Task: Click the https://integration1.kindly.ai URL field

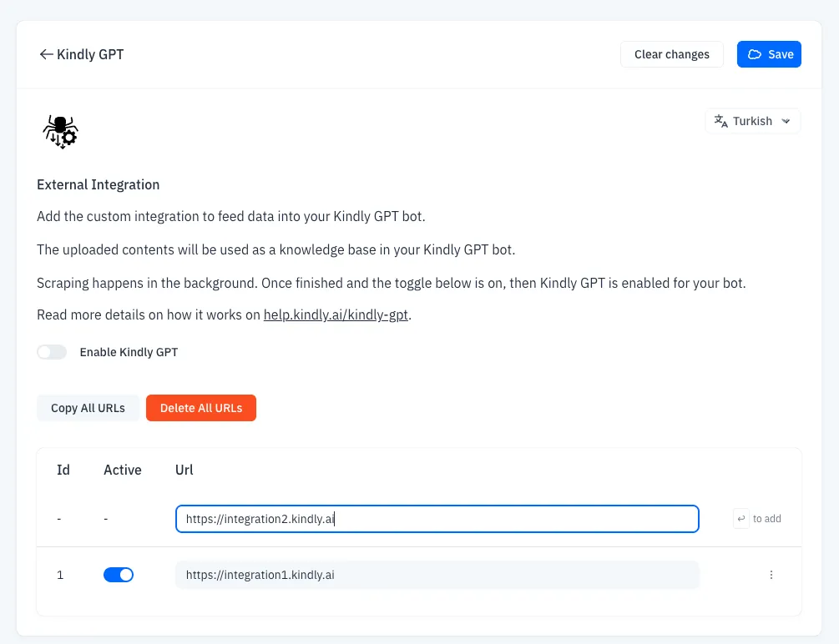Action: pyautogui.click(x=437, y=575)
